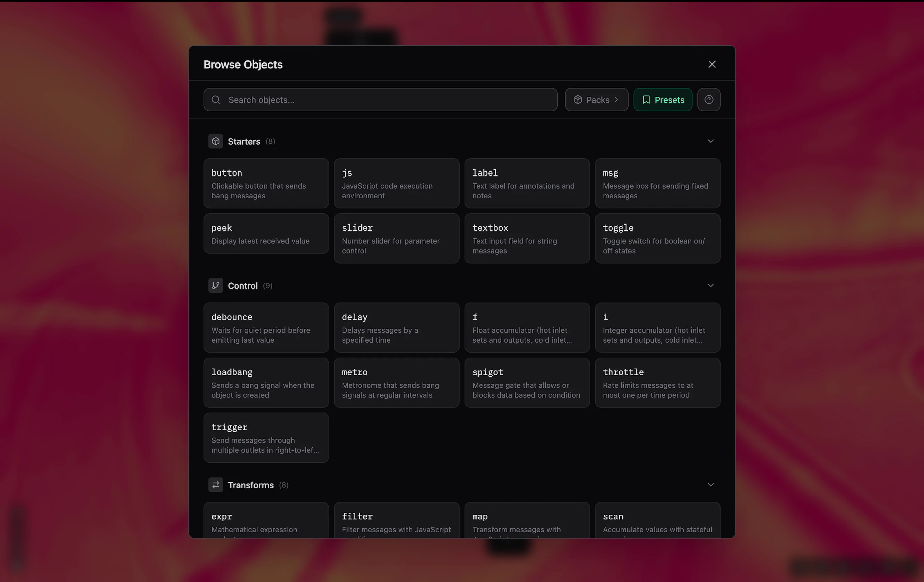Select the metro object card
Screen dimensions: 924x582
pos(396,382)
